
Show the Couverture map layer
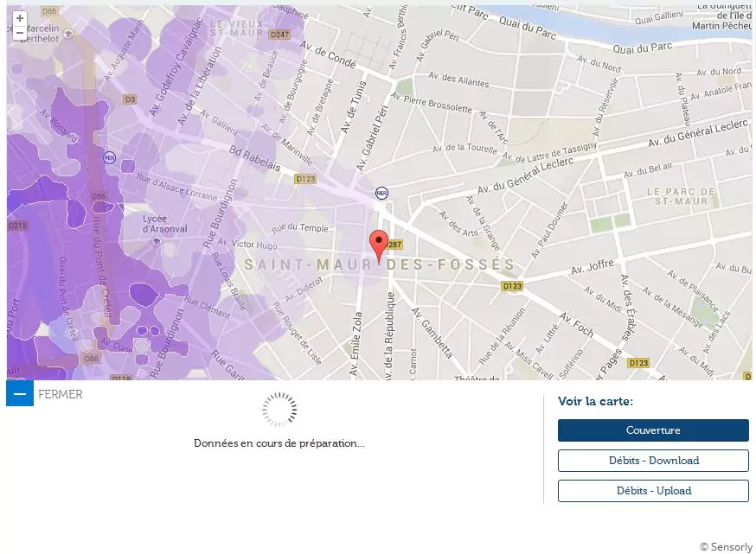(x=653, y=430)
